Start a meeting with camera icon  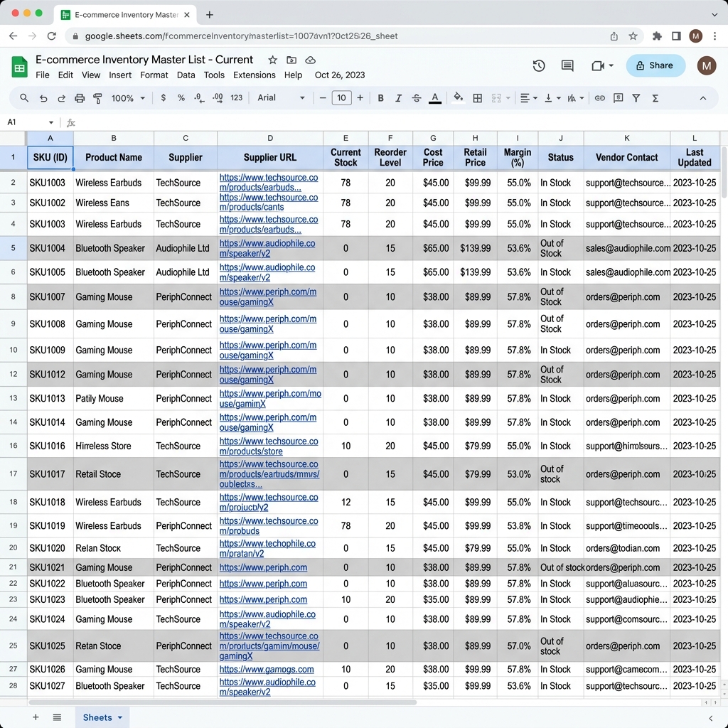click(x=598, y=65)
